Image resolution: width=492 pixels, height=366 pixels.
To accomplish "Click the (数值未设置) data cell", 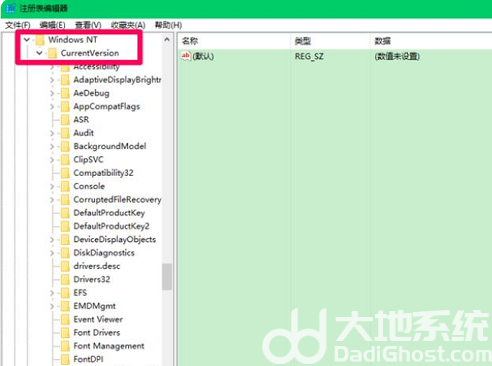I will (397, 56).
